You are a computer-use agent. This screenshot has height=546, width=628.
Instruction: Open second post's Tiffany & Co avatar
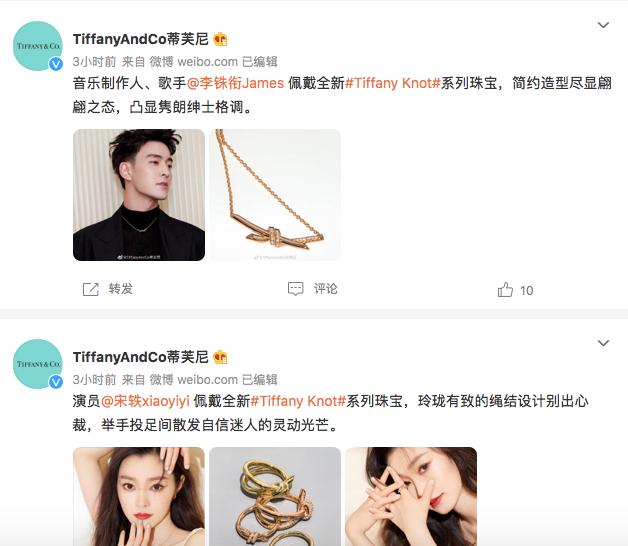point(38,364)
